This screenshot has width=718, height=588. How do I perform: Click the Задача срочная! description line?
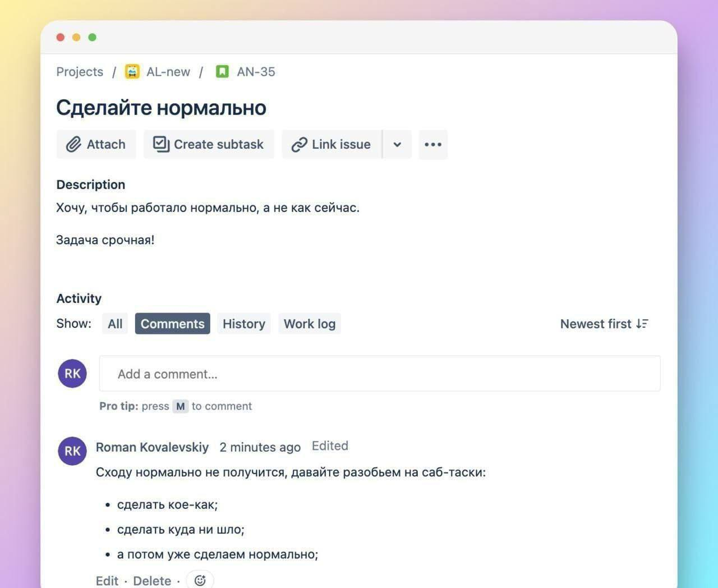105,240
